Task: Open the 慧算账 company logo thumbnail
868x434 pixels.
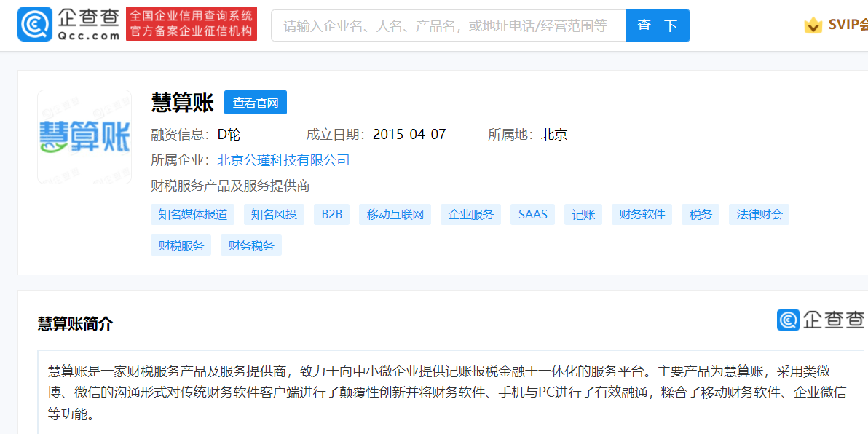Action: click(84, 137)
